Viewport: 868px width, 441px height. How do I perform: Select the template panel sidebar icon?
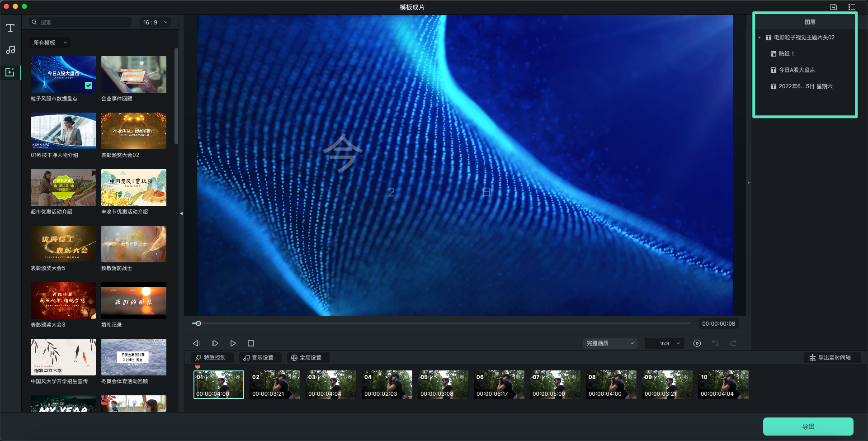[10, 72]
